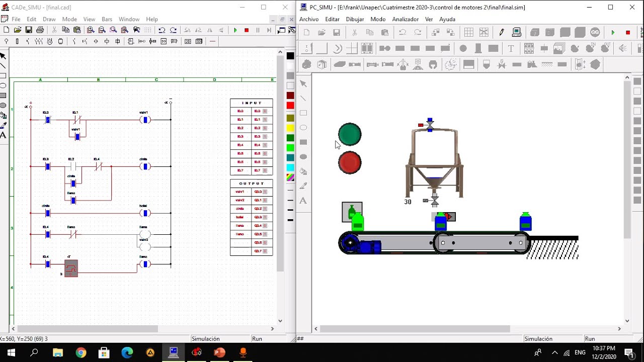Toggle the grid icon in PC_SIMU toolbar
The width and height of the screenshot is (644, 362).
click(x=469, y=33)
